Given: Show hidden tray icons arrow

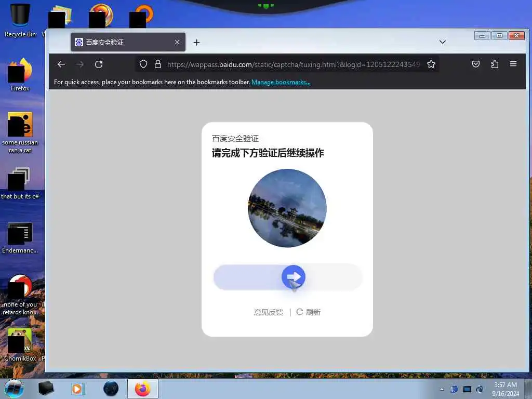Looking at the screenshot, I should pyautogui.click(x=442, y=390).
